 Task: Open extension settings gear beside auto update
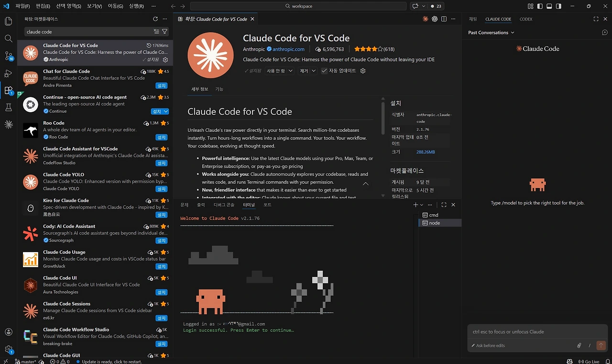click(x=363, y=71)
